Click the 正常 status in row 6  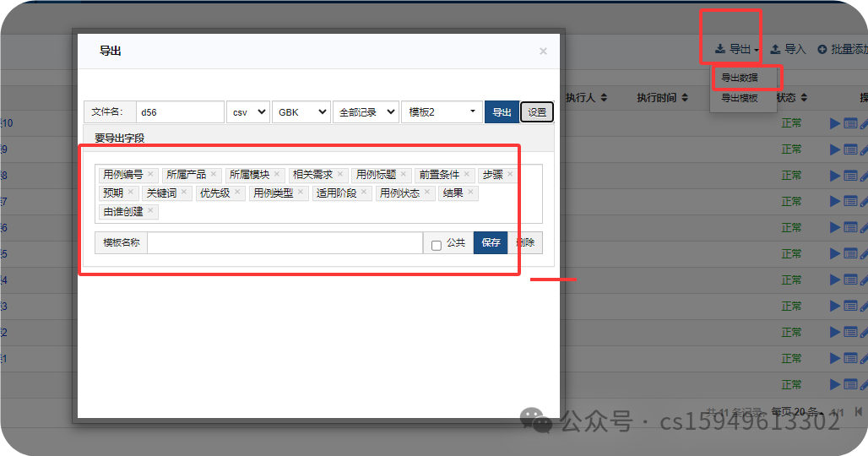click(791, 228)
